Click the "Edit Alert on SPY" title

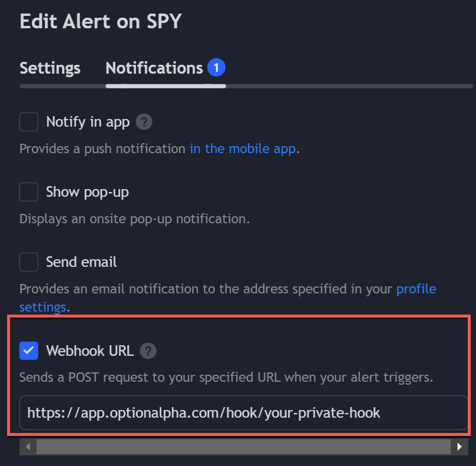click(x=100, y=21)
